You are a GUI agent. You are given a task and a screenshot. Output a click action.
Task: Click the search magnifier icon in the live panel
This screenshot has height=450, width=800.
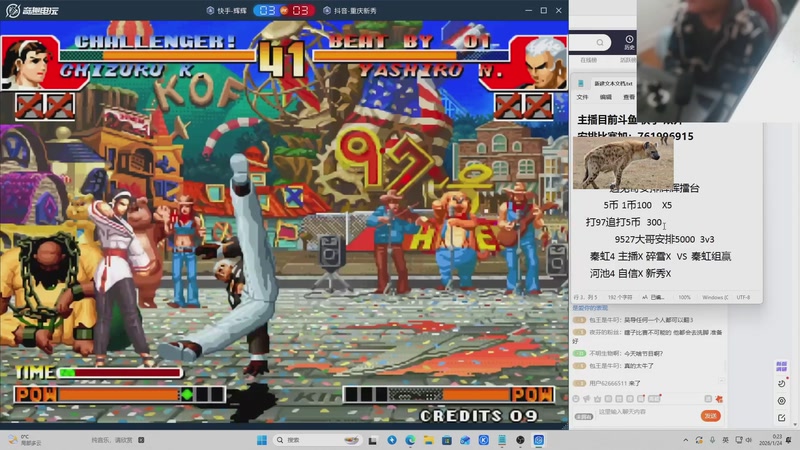click(x=600, y=42)
